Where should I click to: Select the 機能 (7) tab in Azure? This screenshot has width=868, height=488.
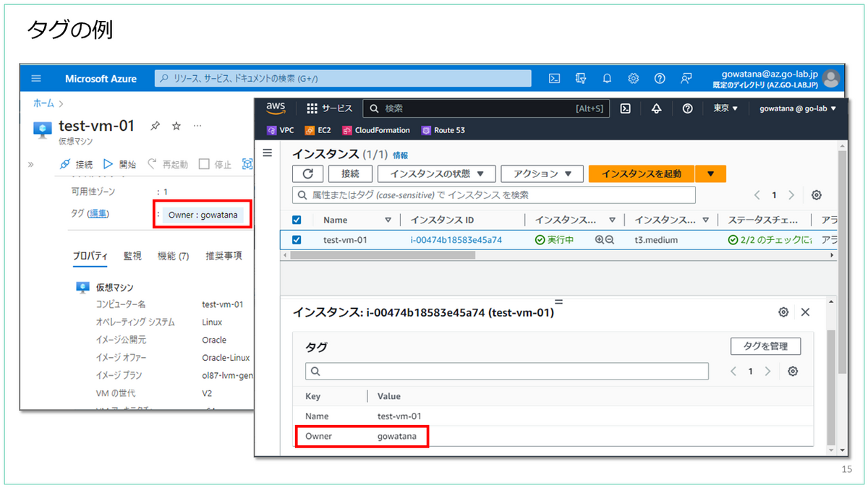[173, 256]
